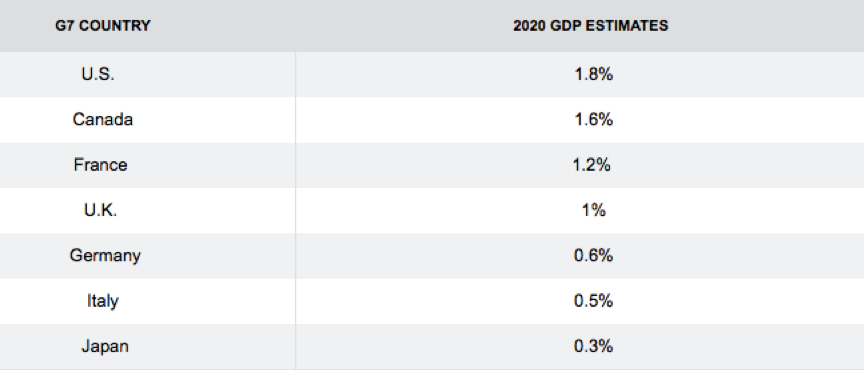Click the 2020 GDP ESTIMATES column header

tap(591, 26)
